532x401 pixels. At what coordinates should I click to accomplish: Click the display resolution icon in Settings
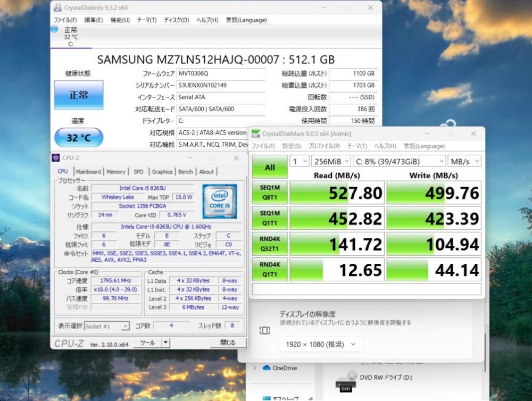(x=264, y=330)
